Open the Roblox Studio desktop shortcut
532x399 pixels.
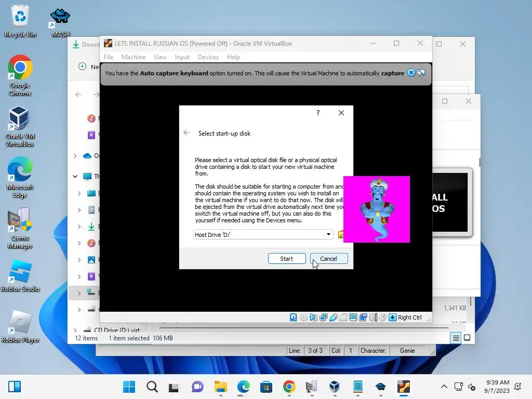point(20,276)
